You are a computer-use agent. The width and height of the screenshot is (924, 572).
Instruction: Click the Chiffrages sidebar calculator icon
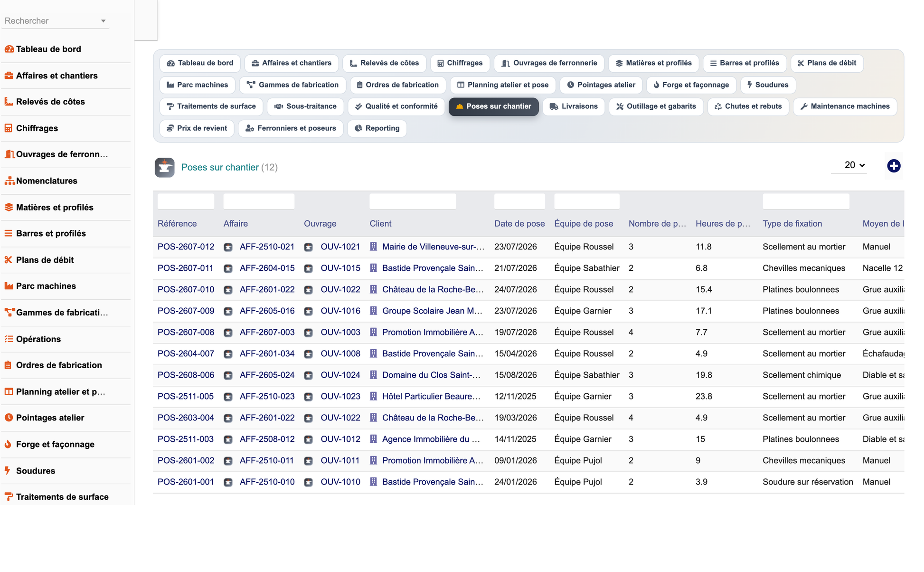(x=9, y=128)
